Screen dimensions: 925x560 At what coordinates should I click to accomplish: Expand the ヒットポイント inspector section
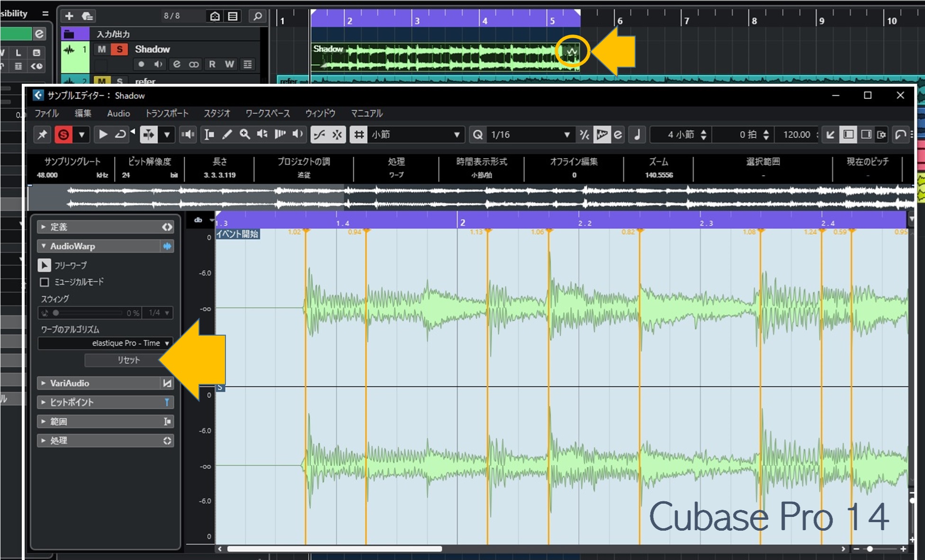point(106,402)
